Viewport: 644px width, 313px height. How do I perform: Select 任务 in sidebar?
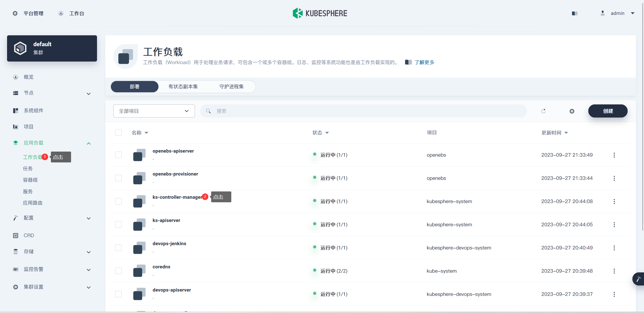click(28, 168)
